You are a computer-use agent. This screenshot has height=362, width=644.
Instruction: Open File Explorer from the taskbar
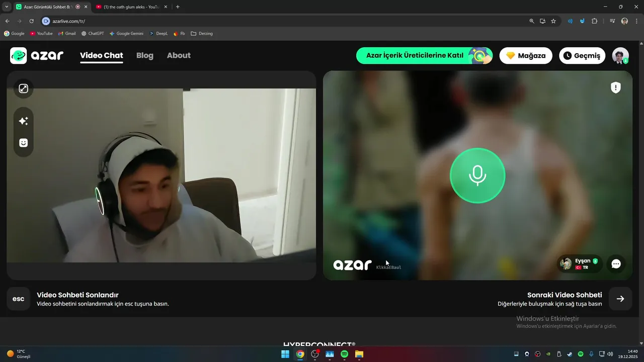point(359,354)
